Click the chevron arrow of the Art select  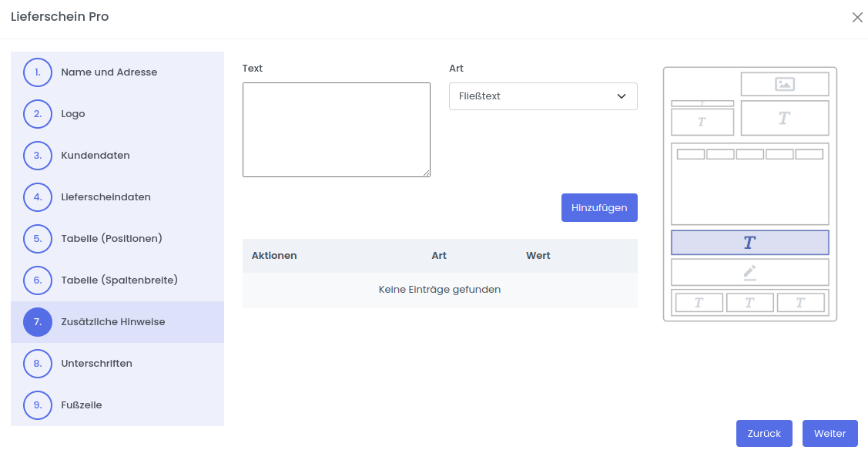click(622, 96)
